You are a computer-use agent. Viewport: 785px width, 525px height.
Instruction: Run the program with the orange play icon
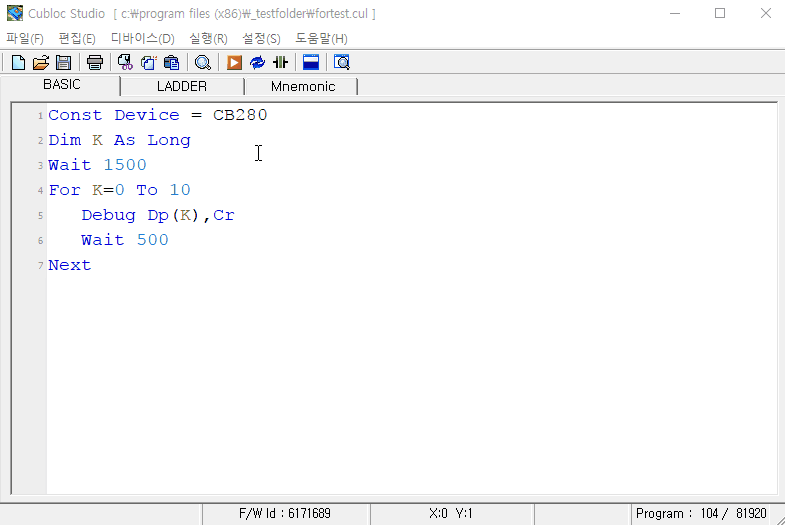pos(234,63)
